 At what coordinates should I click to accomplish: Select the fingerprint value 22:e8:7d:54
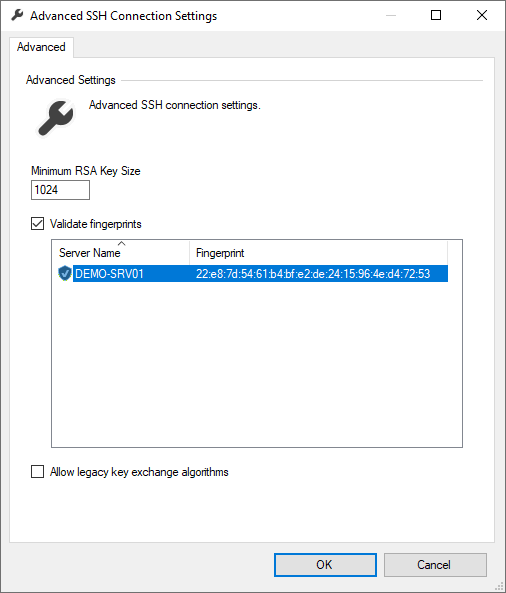click(313, 273)
